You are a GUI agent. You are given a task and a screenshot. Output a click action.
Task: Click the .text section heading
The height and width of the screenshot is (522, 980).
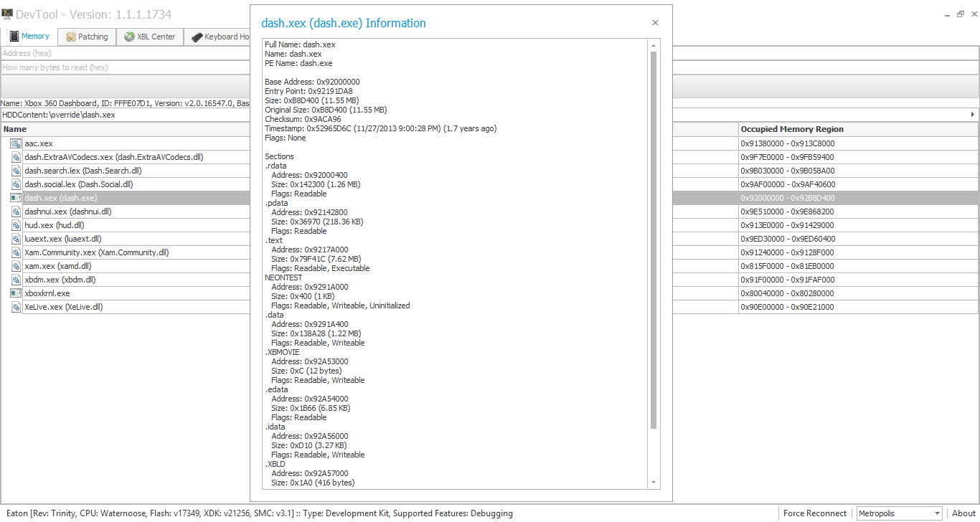274,240
